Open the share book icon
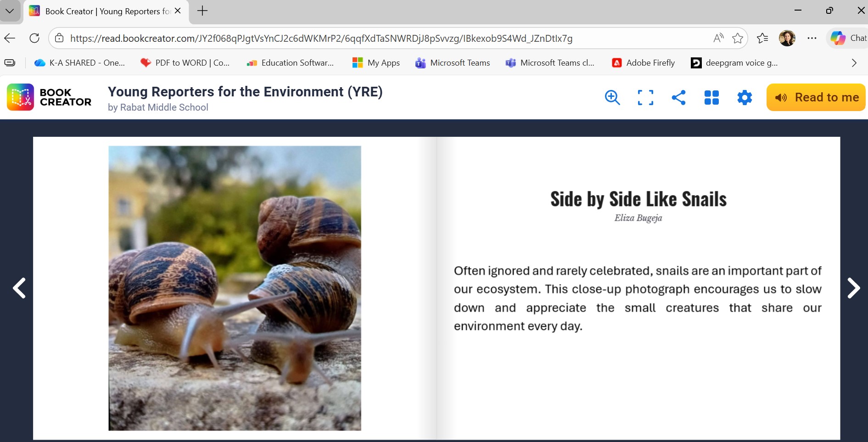The image size is (868, 442). pos(678,97)
